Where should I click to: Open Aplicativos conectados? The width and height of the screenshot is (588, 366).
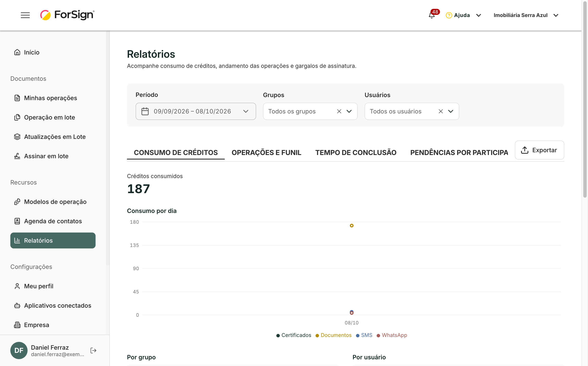53,306
